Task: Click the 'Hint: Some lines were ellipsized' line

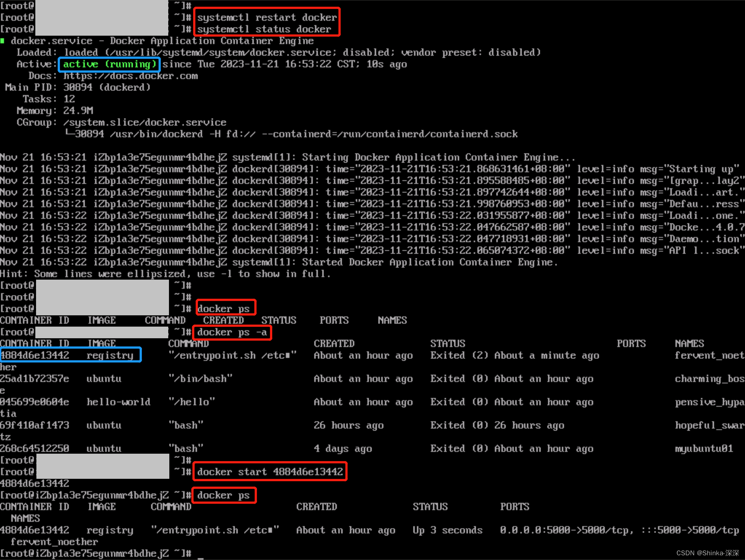Action: coord(165,274)
